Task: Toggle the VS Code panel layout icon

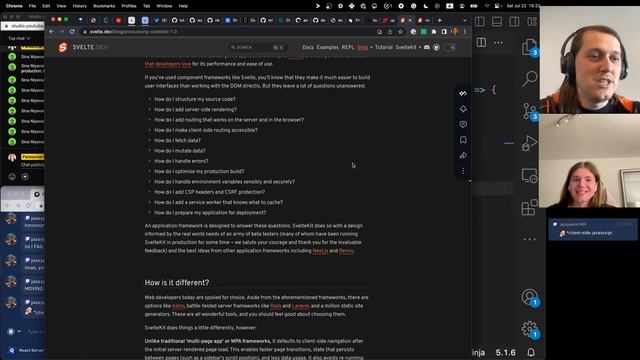Action: click(497, 22)
